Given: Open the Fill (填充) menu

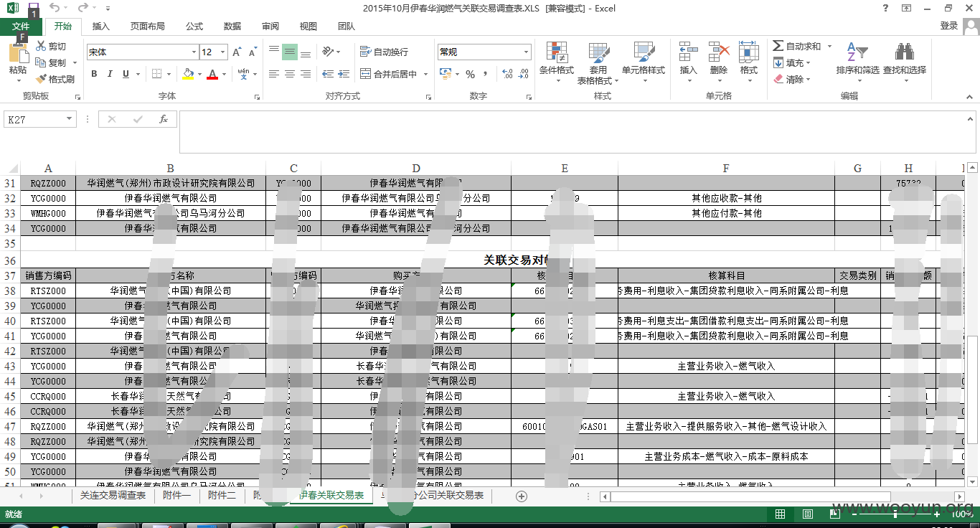Looking at the screenshot, I should tap(792, 63).
